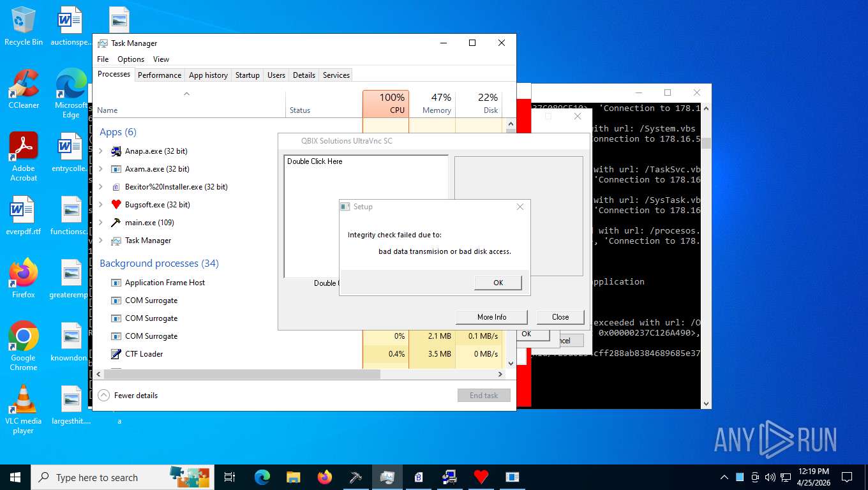Open Firefox desktop shortcut
Image resolution: width=868 pixels, height=490 pixels.
24,279
